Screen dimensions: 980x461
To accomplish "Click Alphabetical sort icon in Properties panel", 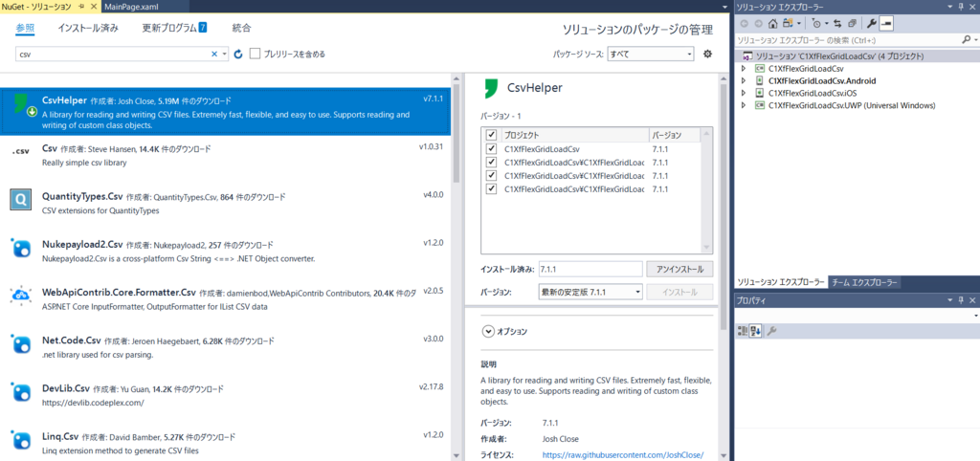I will tap(755, 330).
